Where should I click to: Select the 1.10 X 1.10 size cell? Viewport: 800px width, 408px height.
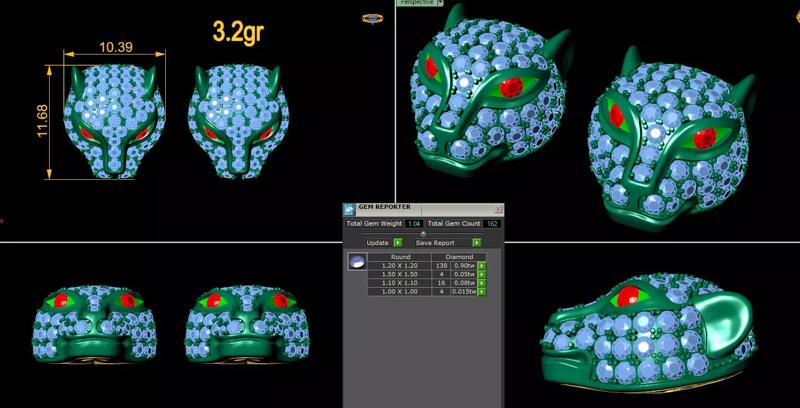point(401,283)
